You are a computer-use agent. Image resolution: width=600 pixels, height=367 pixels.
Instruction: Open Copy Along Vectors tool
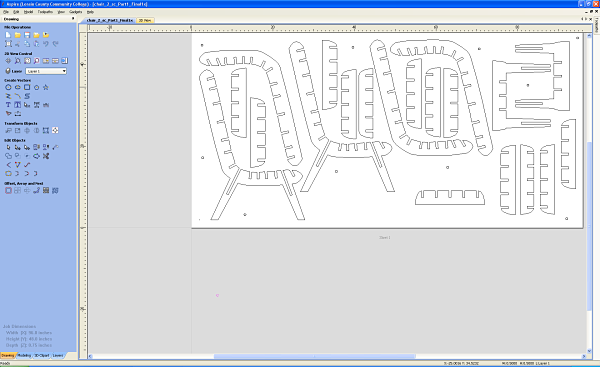click(x=36, y=190)
